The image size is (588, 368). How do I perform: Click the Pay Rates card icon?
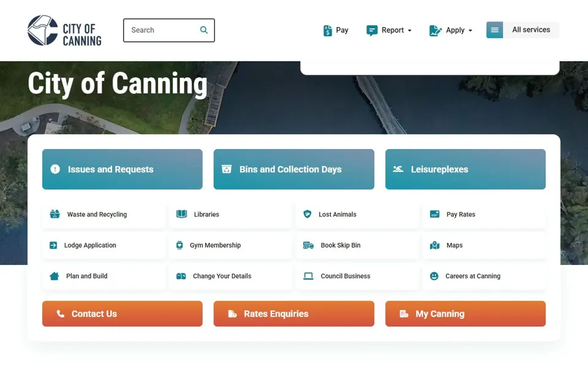435,214
